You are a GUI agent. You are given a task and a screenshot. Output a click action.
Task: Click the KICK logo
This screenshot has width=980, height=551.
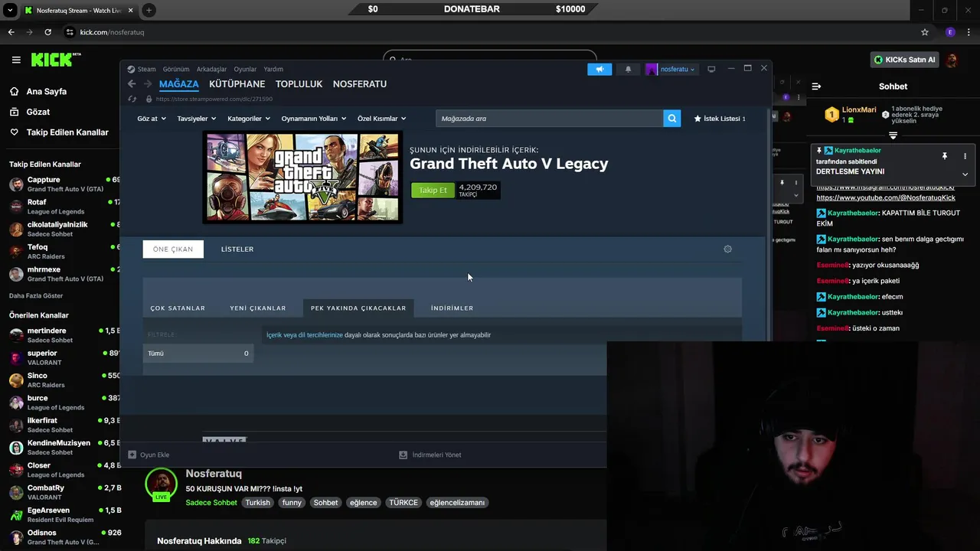click(55, 60)
